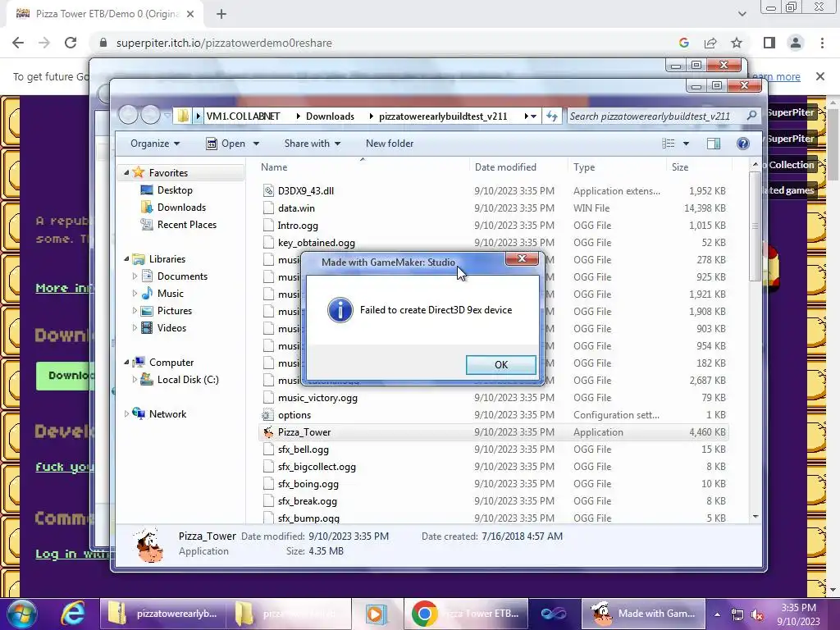Click Pizza_Tower thumbnail in details pane
840x630 pixels.
[x=148, y=545]
